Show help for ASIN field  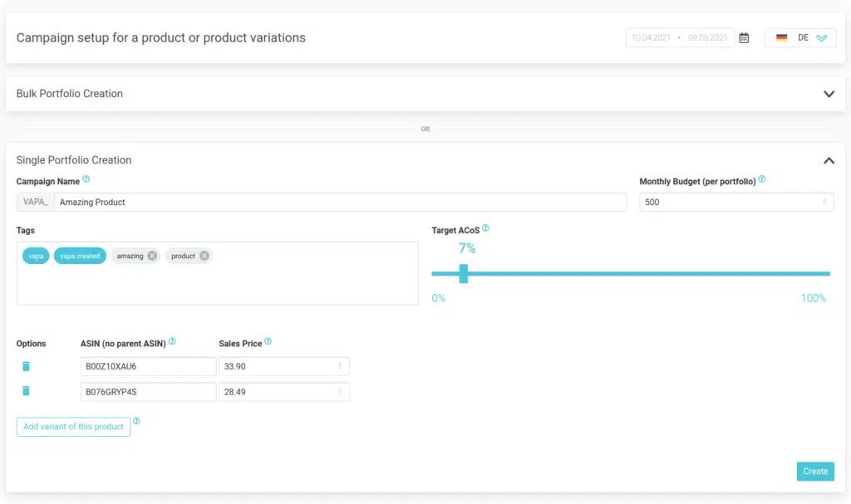click(x=172, y=341)
